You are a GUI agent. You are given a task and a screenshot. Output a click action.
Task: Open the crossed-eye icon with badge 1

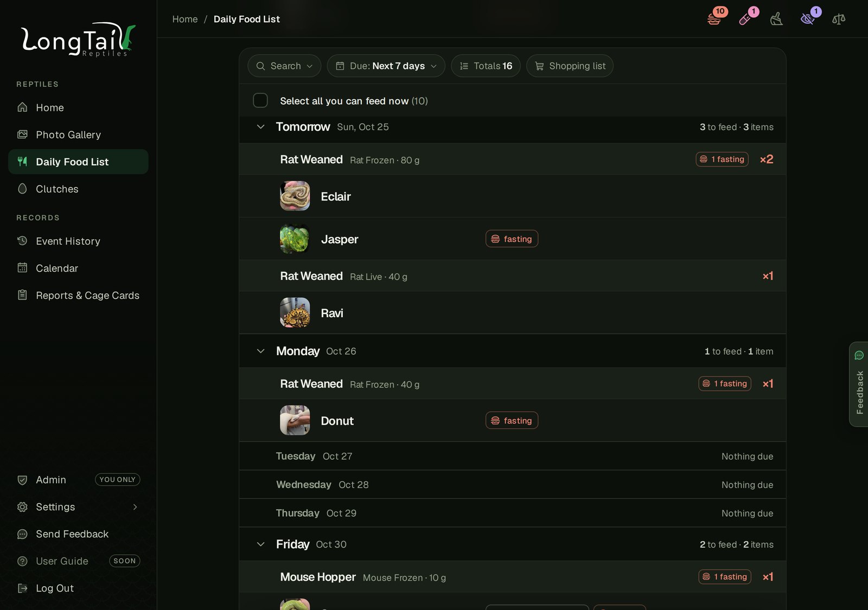[808, 19]
